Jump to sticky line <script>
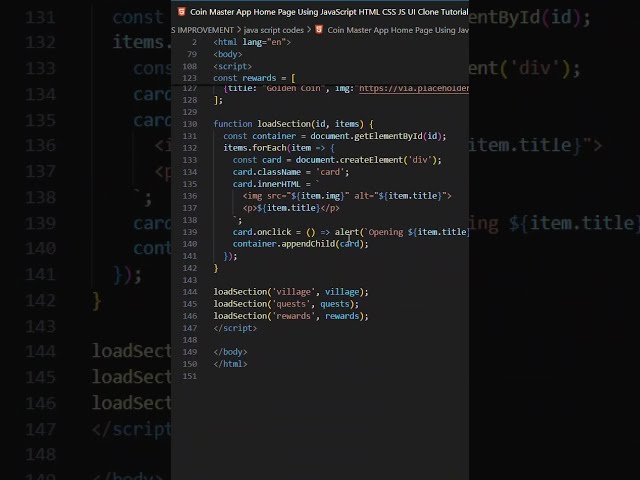 click(x=232, y=66)
